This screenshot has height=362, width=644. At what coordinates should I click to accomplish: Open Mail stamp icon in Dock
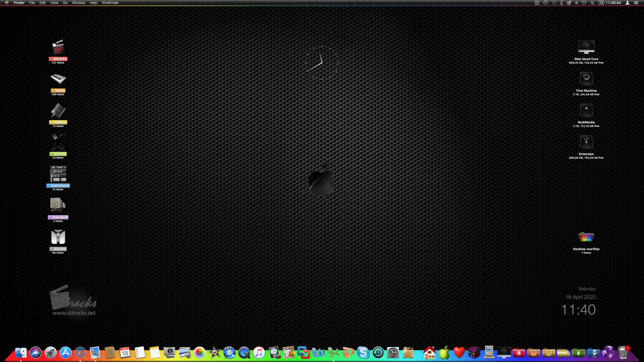[x=95, y=353]
